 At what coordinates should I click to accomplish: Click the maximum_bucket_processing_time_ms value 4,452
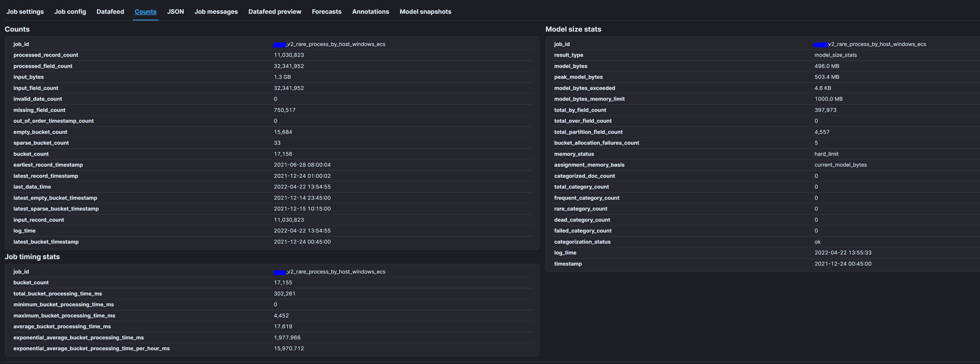(x=281, y=316)
